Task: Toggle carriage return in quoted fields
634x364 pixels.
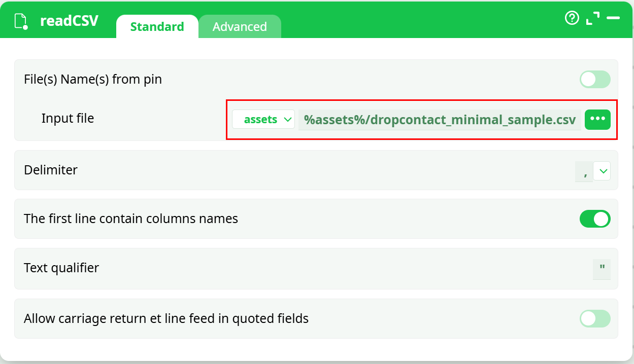Action: tap(595, 318)
